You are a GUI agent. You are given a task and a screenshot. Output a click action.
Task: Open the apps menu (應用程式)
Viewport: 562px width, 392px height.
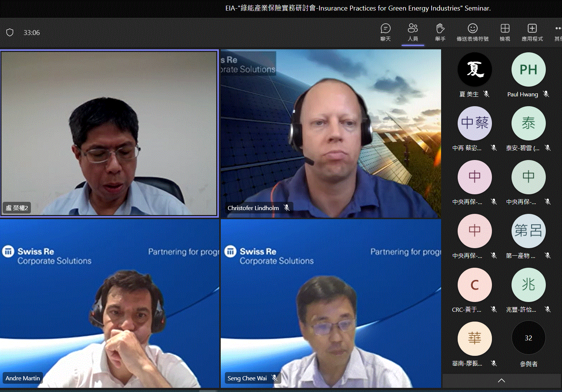532,32
